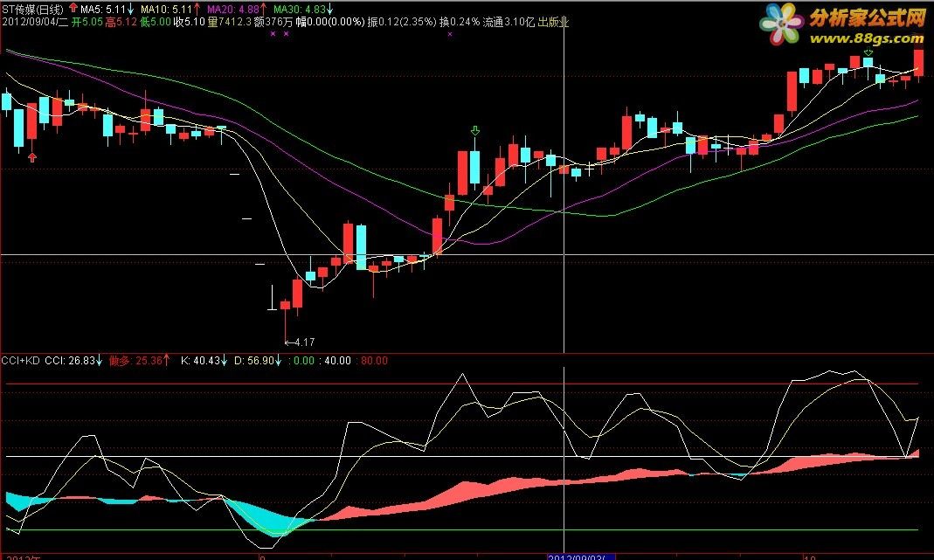This screenshot has height=560, width=934.
Task: Click the amplitude value 振0.12(2.35%)
Action: click(402, 22)
